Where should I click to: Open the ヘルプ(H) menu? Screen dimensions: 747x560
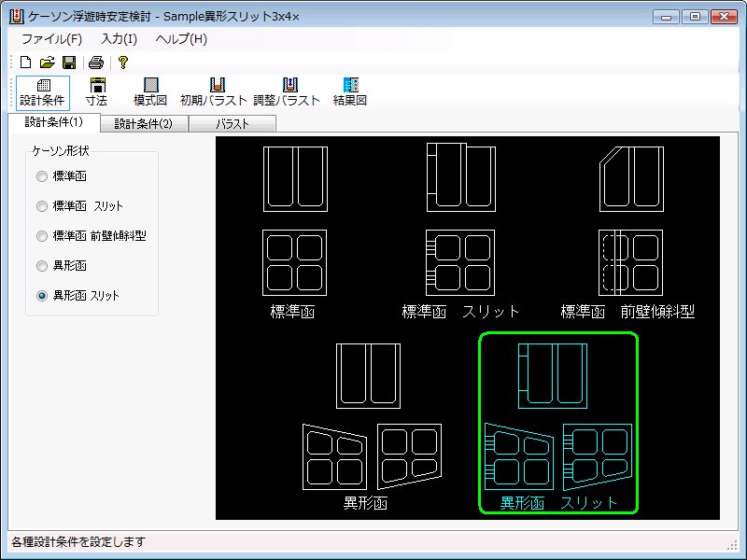181,39
